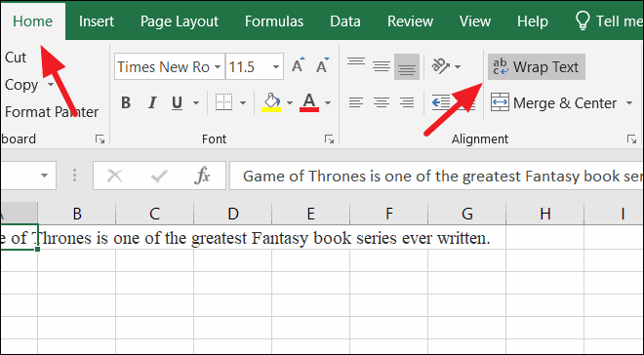
Task: Toggle Bold formatting
Action: tap(126, 102)
